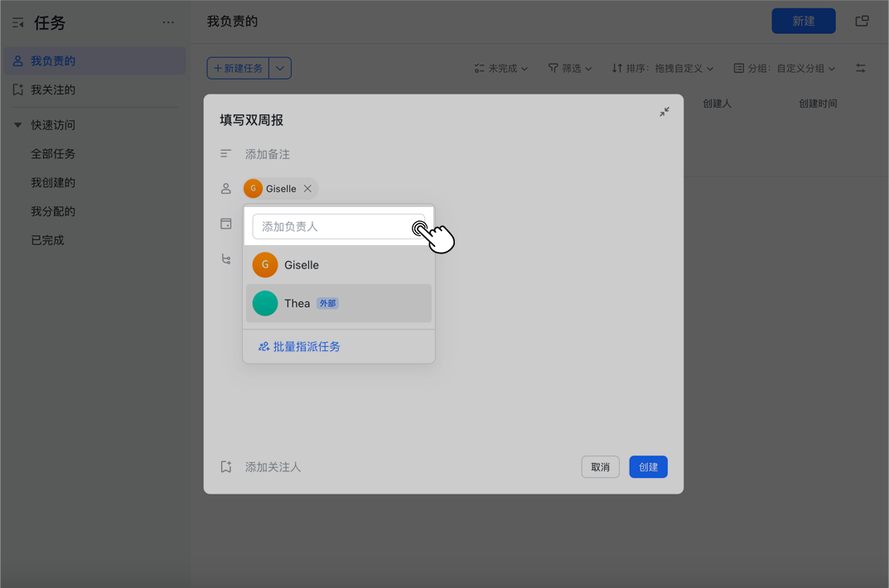889x588 pixels.
Task: Open the pop-out window icon next to 新建
Action: click(862, 22)
